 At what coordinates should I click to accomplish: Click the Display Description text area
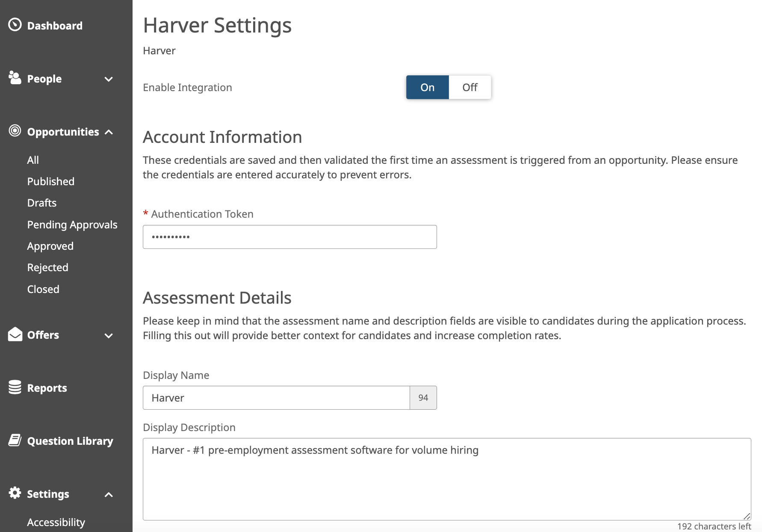(x=447, y=479)
